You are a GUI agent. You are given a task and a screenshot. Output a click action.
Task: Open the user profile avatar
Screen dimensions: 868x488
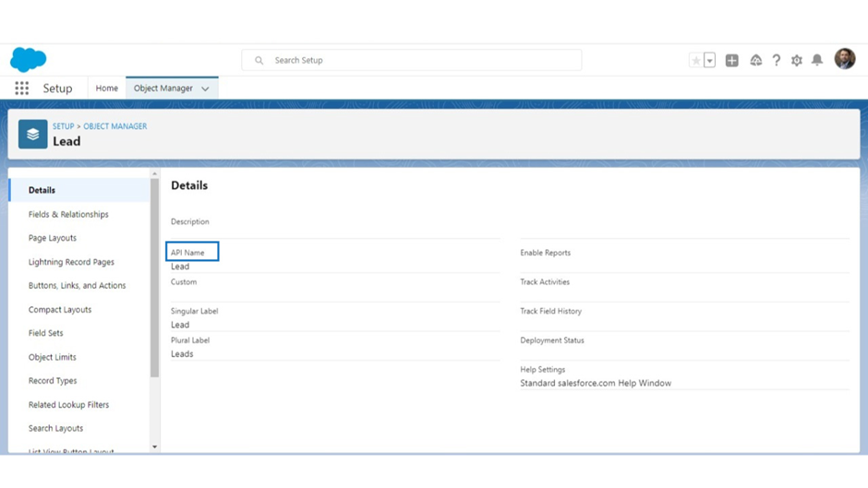coord(845,59)
